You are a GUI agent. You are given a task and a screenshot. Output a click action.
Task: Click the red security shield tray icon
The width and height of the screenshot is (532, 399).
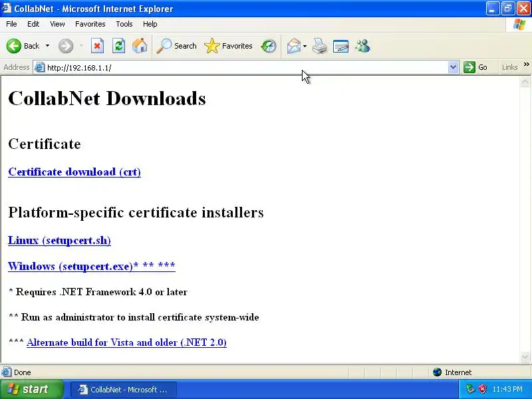point(482,389)
